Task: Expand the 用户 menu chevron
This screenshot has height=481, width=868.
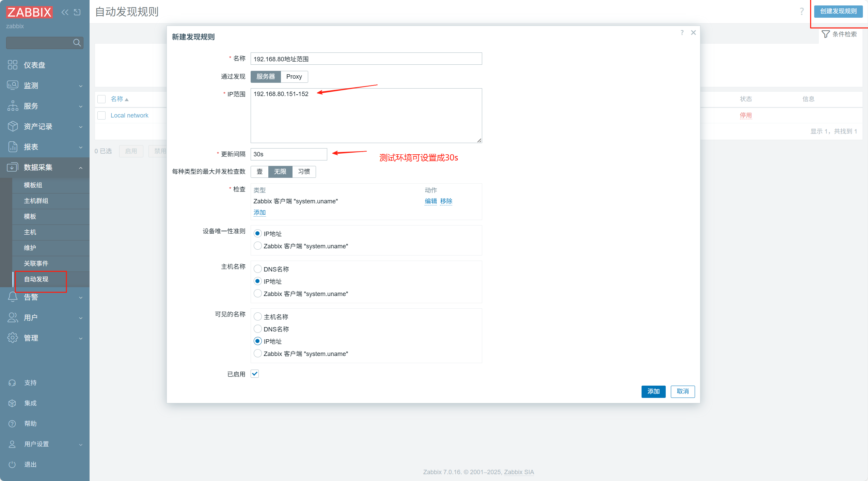Action: [x=81, y=318]
